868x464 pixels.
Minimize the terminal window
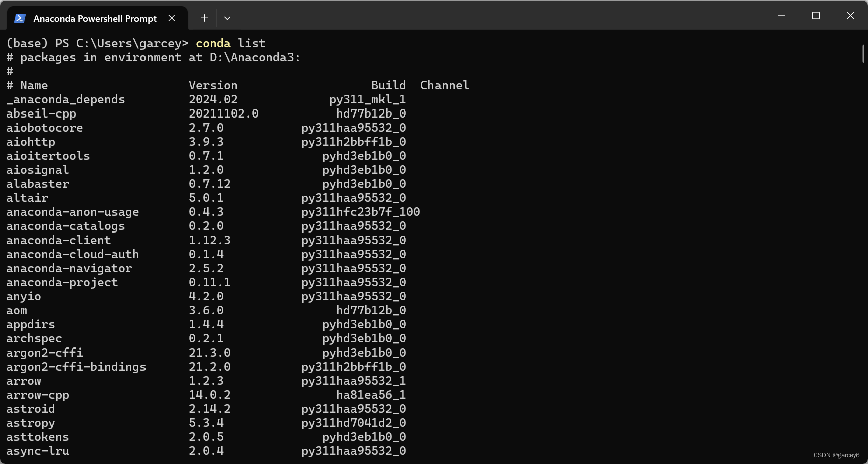click(781, 16)
